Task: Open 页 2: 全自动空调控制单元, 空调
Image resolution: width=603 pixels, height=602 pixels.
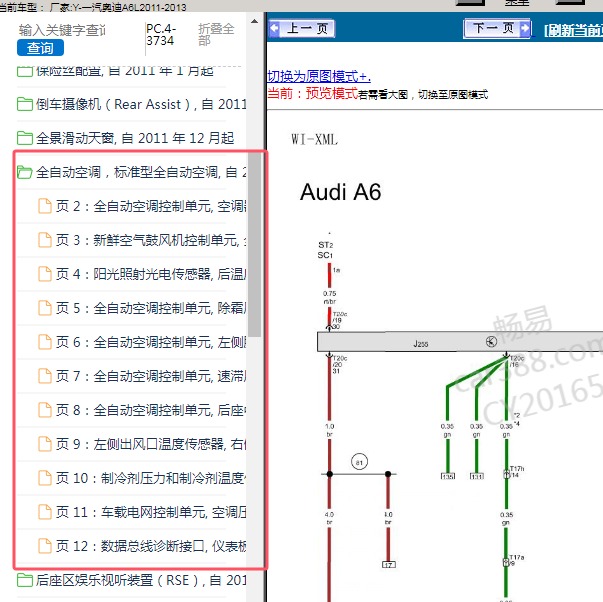Action: 151,206
